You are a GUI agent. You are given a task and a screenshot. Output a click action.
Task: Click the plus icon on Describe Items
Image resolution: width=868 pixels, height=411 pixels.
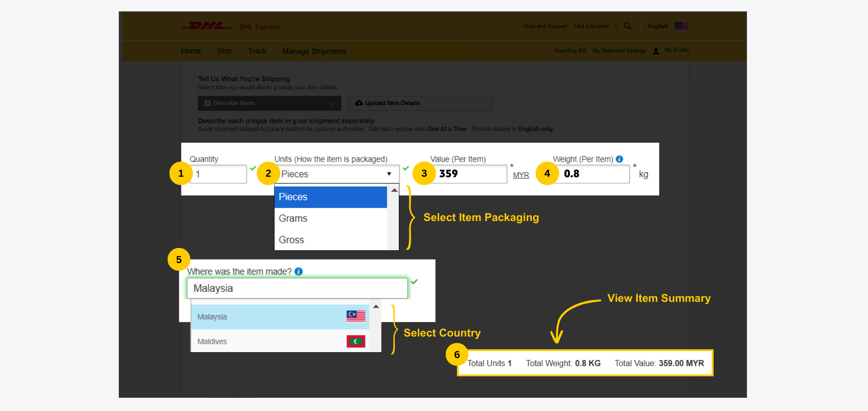[207, 103]
